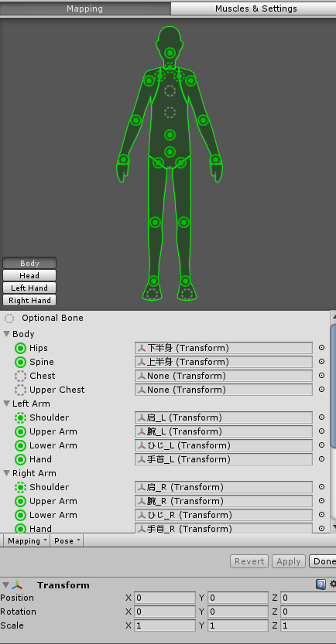This screenshot has height=644, width=336.
Task: Select the head bone circle on avatar
Action: coord(170,53)
